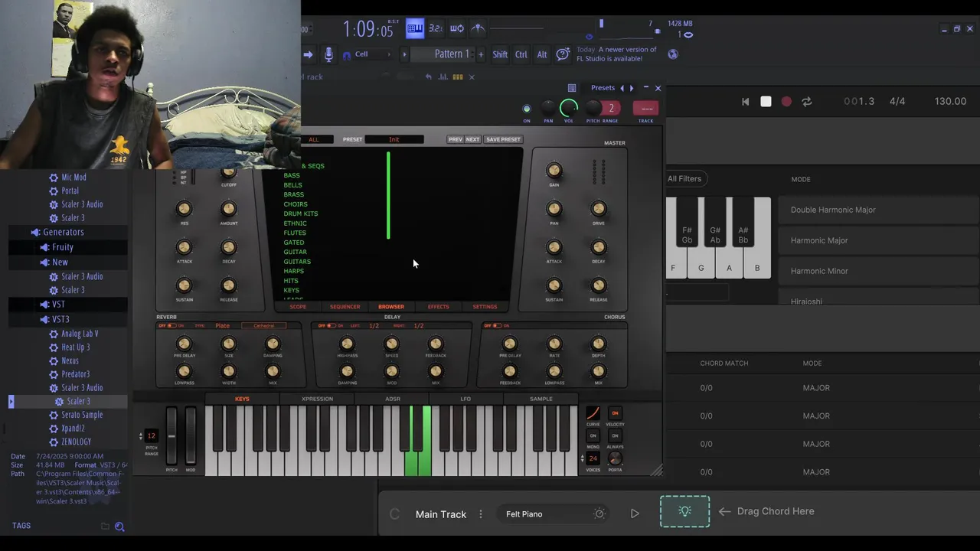This screenshot has width=980, height=551.
Task: Open the XPRESSION tab
Action: [317, 399]
